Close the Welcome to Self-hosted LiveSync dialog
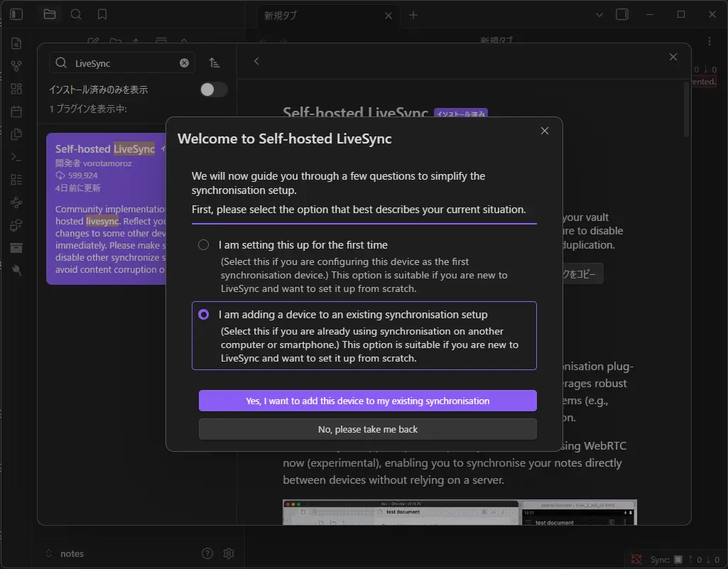The height and width of the screenshot is (569, 728). (545, 131)
